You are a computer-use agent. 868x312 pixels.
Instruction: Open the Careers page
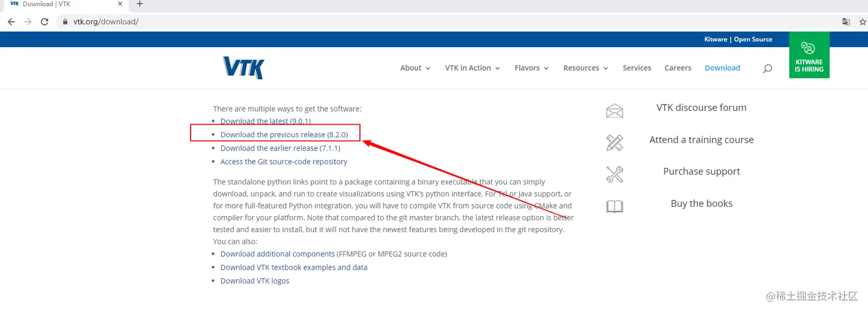tap(678, 68)
